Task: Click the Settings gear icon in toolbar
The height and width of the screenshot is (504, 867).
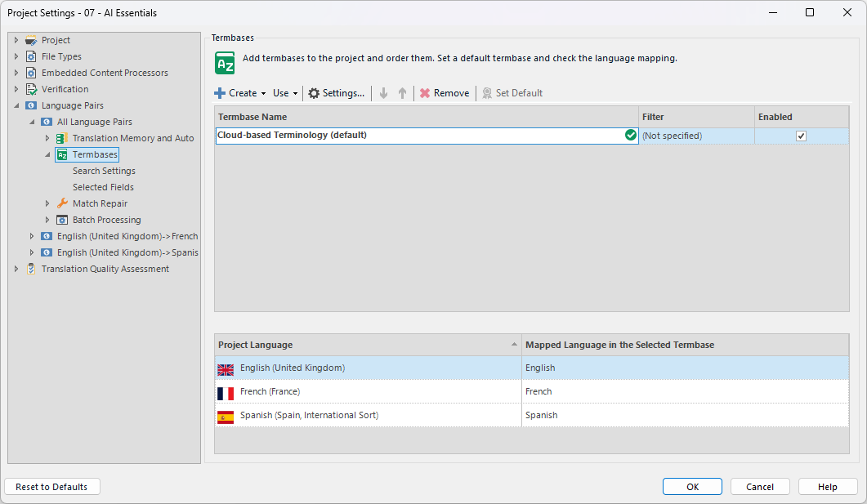Action: [x=315, y=92]
